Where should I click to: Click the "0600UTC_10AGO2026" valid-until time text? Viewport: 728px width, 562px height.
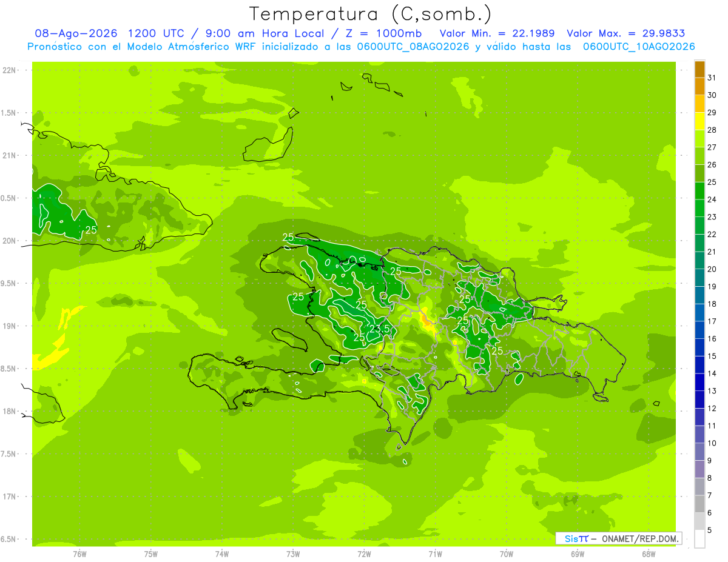[639, 47]
